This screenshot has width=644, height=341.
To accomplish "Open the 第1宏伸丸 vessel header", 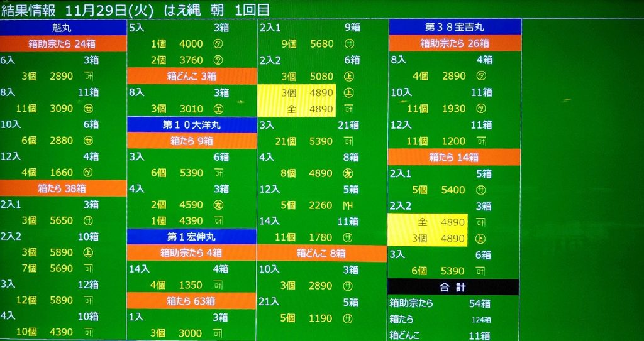I will (191, 237).
